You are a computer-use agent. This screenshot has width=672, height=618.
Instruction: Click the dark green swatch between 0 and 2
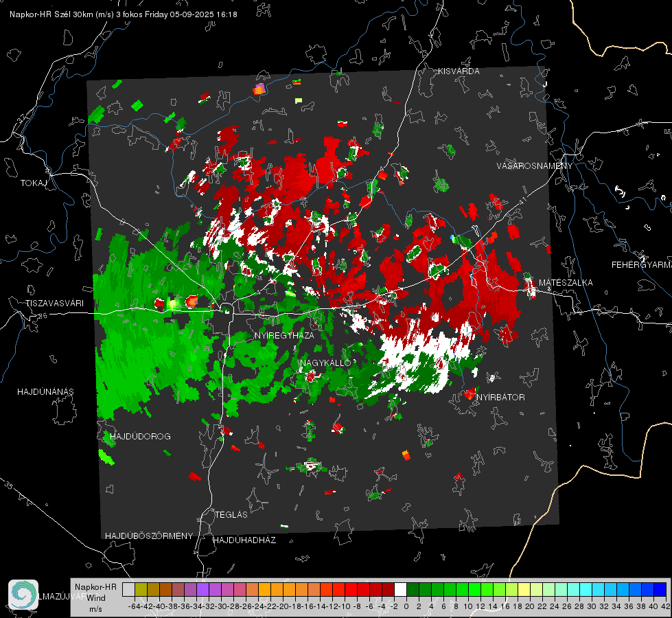(413, 589)
